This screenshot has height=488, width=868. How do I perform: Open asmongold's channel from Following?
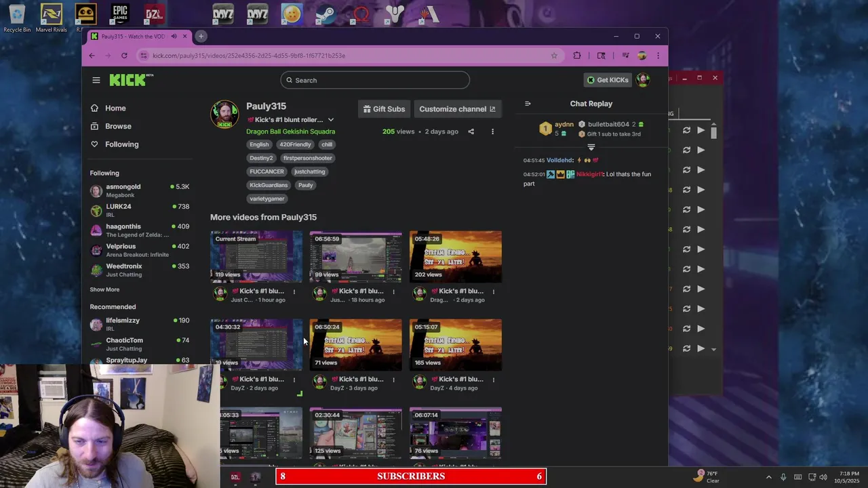click(140, 190)
